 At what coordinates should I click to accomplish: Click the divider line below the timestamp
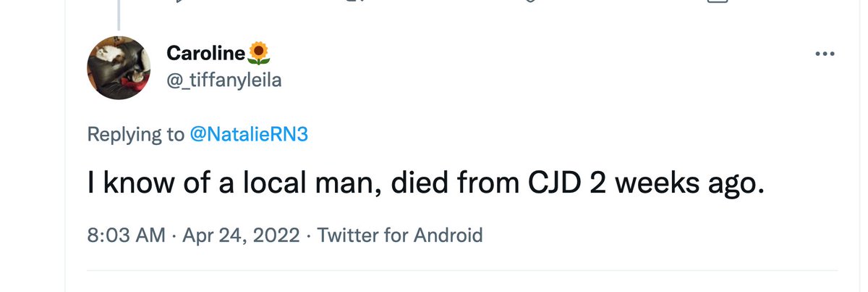pos(463,271)
